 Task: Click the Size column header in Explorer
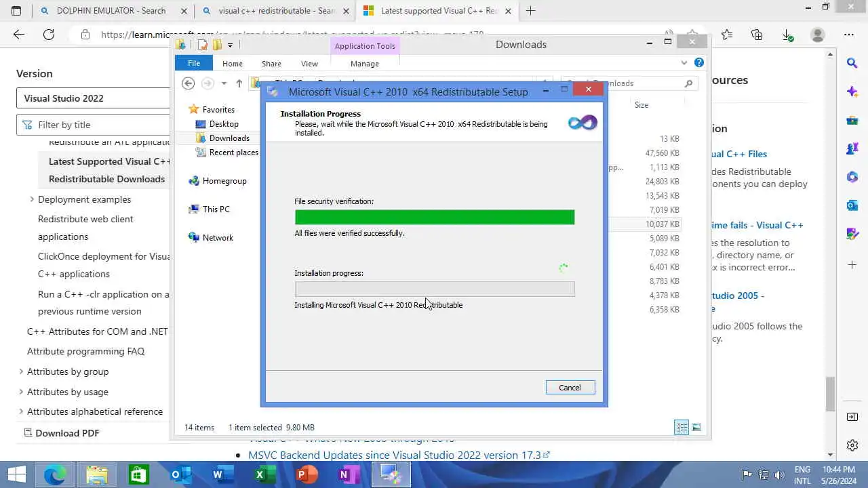[642, 105]
